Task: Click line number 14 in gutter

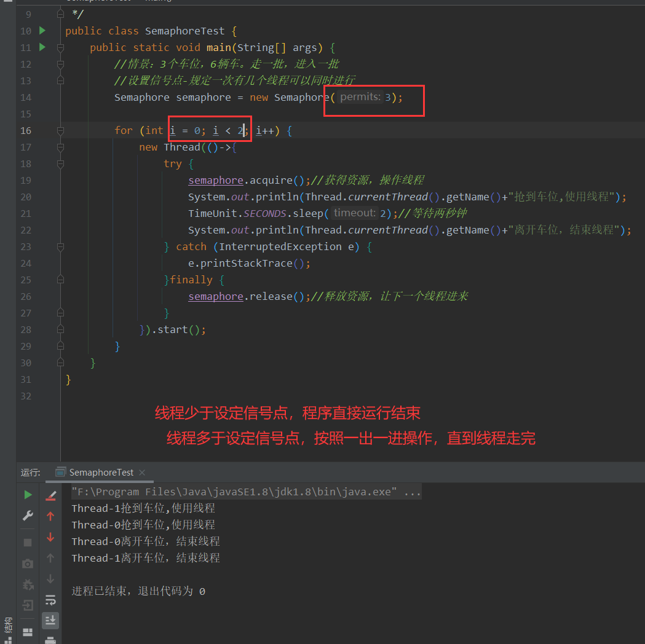Action: pyautogui.click(x=25, y=98)
